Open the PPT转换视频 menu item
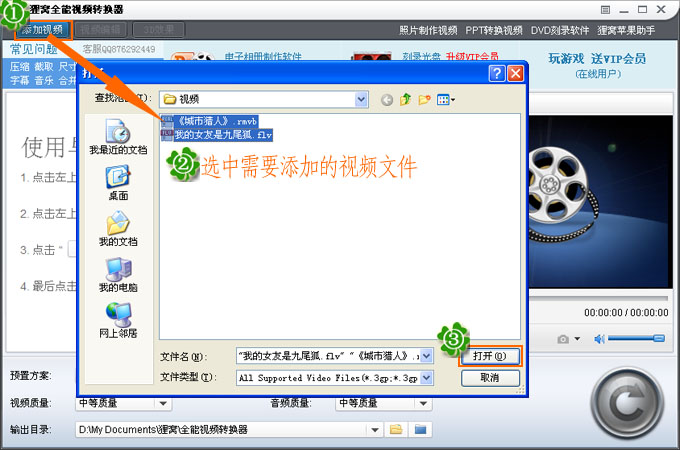The height and width of the screenshot is (450, 680). point(494,30)
